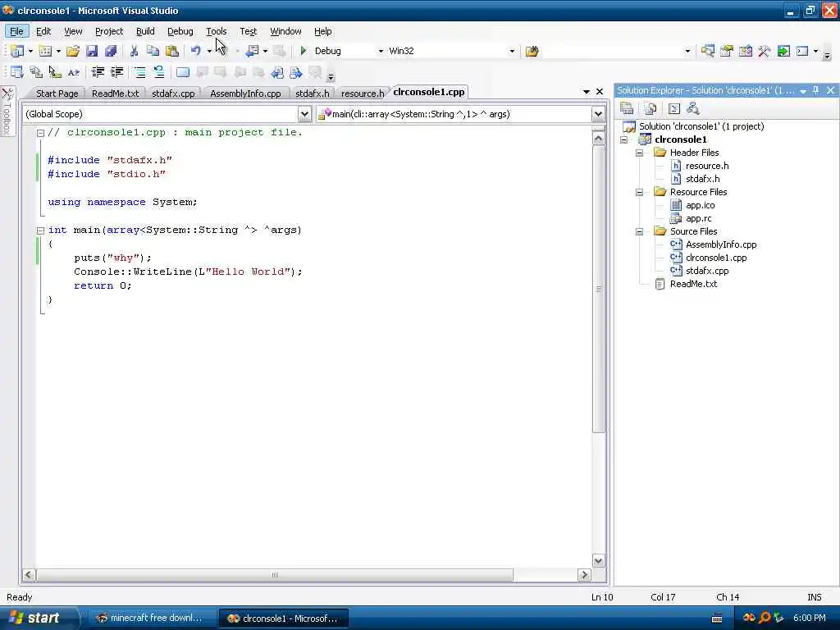
Task: Toggle a bookmark on the current line
Action: pos(183,72)
